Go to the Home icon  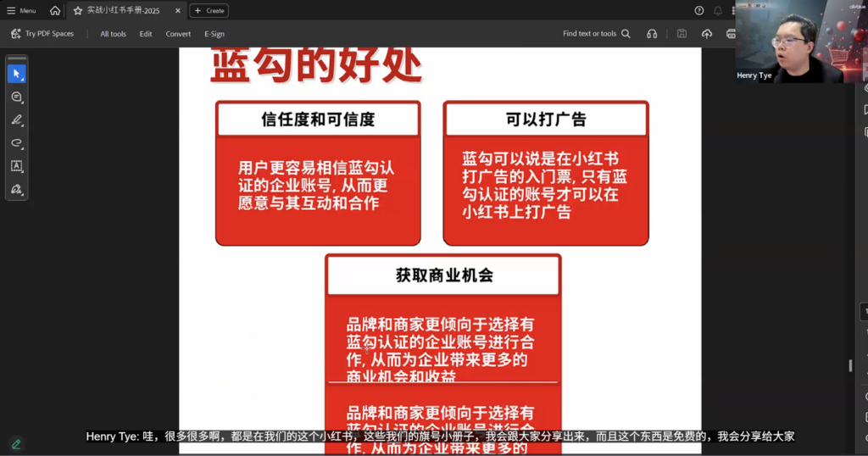[x=55, y=10]
